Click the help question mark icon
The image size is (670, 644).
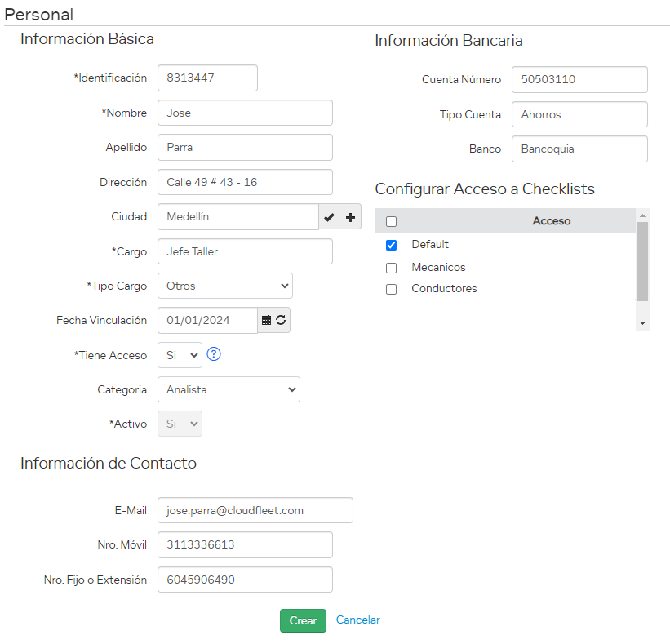(x=215, y=354)
